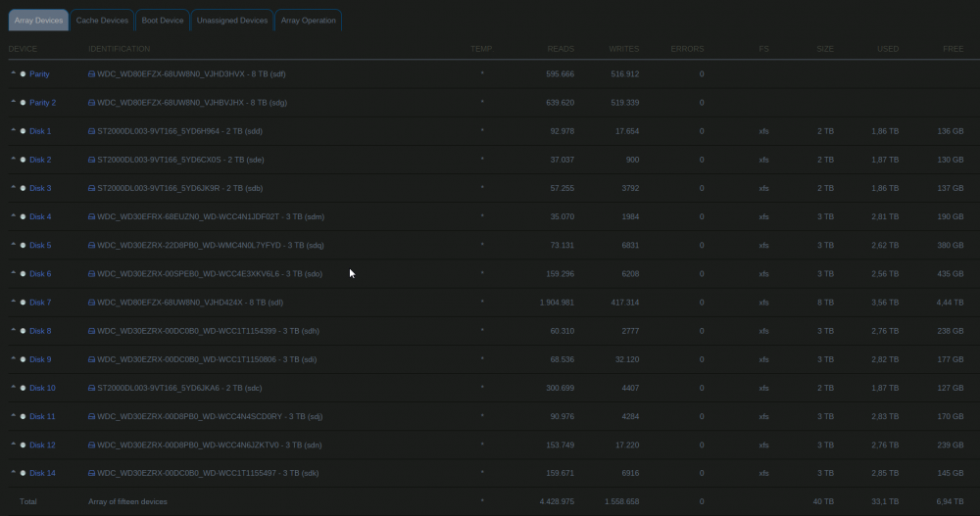Open the Disk 12 settings link
Viewport: 980px width, 516px height.
point(42,446)
